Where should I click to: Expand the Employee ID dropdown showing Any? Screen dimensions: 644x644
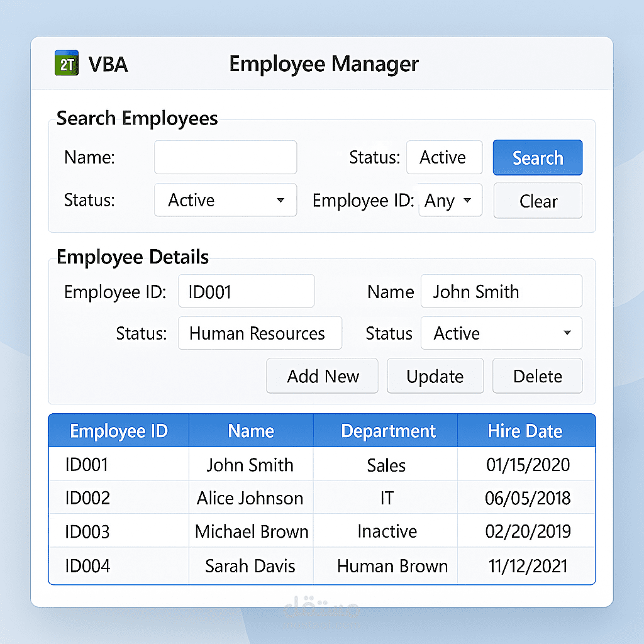click(x=450, y=200)
